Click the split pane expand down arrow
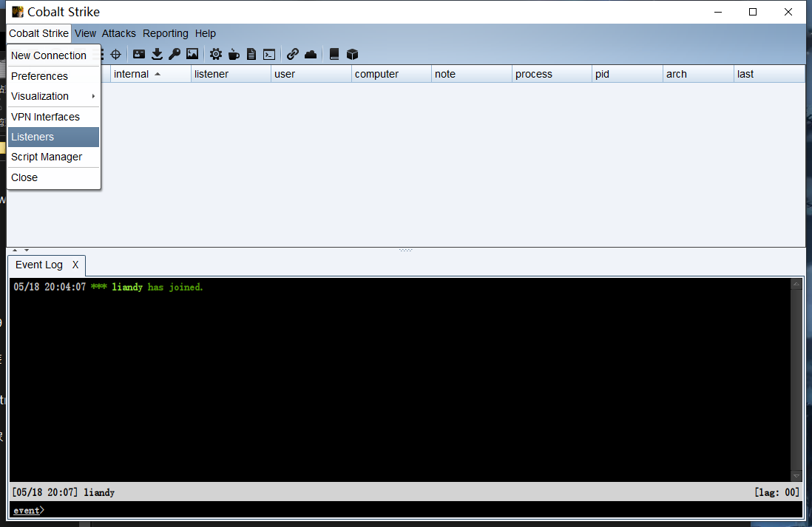Screen dimensions: 812x527 coord(27,250)
